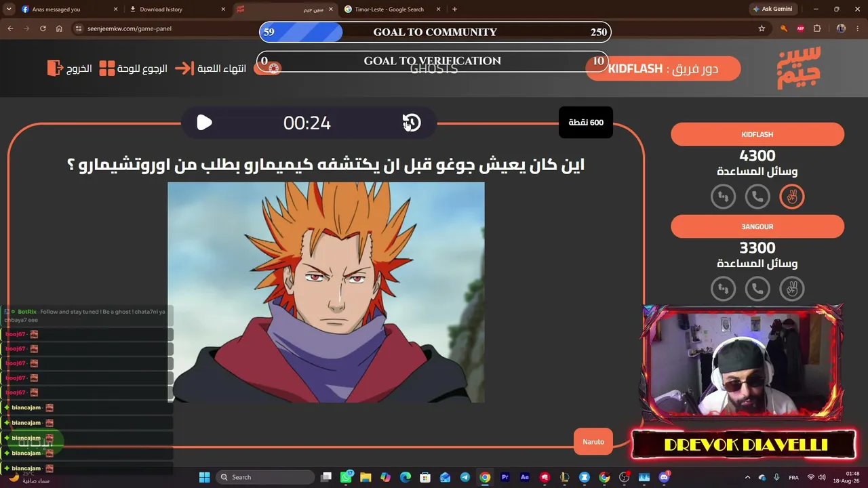
Task: Open the Chrome profile avatar
Action: pos(841,28)
